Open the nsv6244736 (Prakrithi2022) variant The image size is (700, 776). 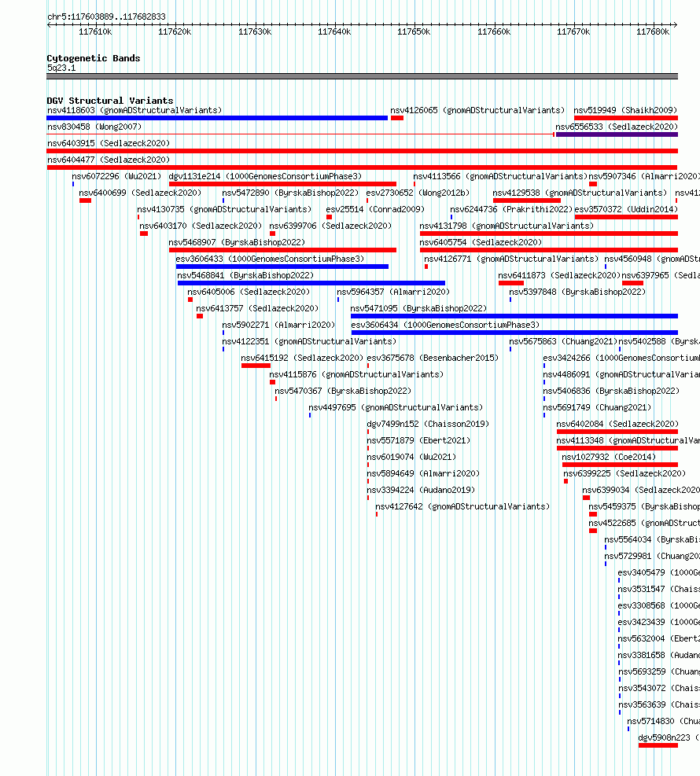click(511, 209)
